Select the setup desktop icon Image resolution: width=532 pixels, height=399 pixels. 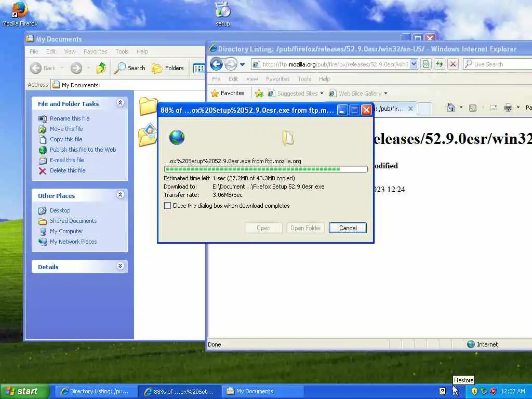222,14
